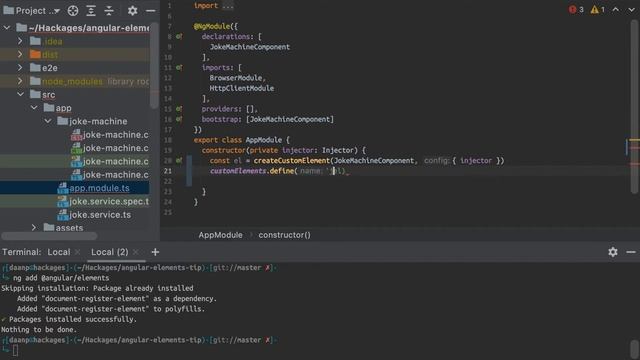Open app.module.ts in the project tree
The height and width of the screenshot is (360, 640).
[x=99, y=188]
